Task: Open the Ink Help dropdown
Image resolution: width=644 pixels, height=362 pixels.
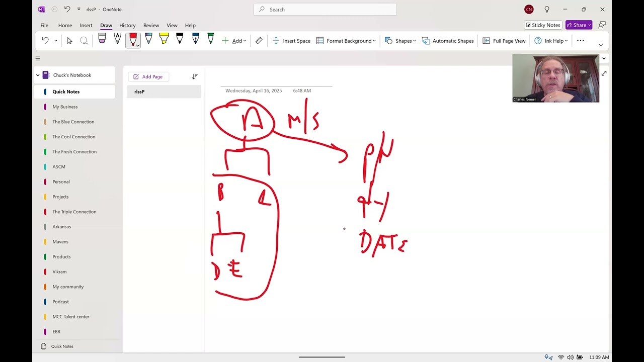Action: pos(551,41)
